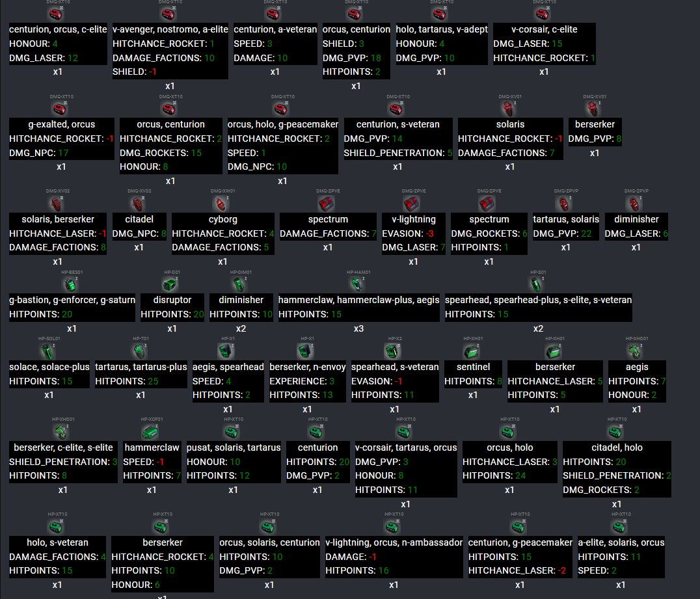Image resolution: width=700 pixels, height=599 pixels.
Task: Click the HP-T01 tartarus module icon
Action: [141, 351]
